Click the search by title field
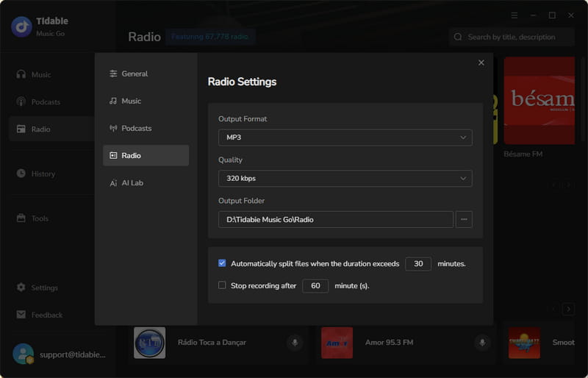This screenshot has width=588, height=378. [512, 37]
